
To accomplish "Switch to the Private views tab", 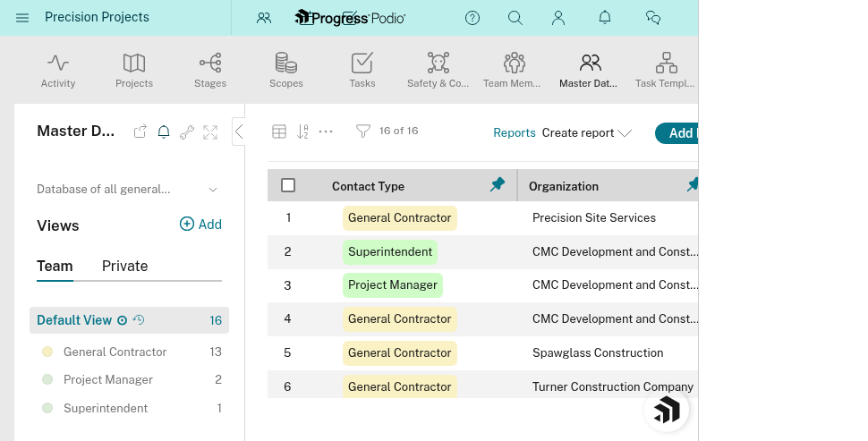I will (125, 267).
